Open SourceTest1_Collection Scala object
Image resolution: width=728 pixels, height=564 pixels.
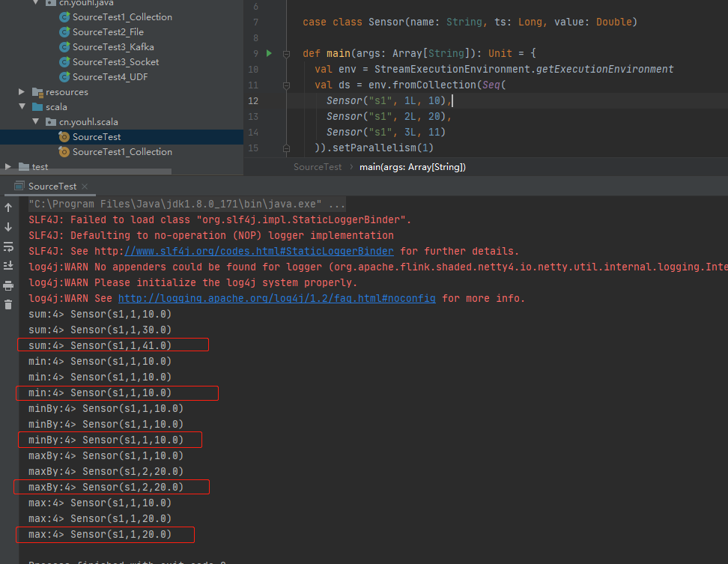(x=122, y=152)
